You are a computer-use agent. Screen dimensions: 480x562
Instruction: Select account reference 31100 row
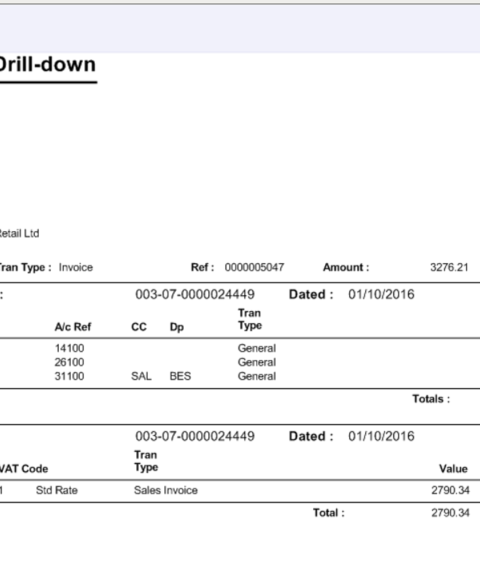coord(240,376)
